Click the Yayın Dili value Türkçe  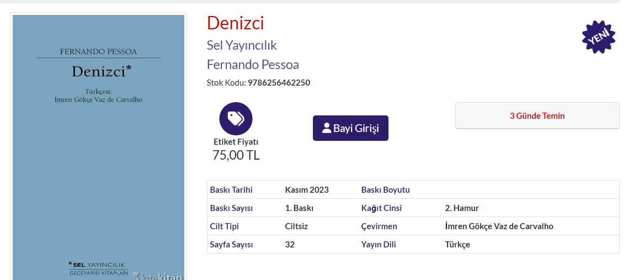(457, 245)
